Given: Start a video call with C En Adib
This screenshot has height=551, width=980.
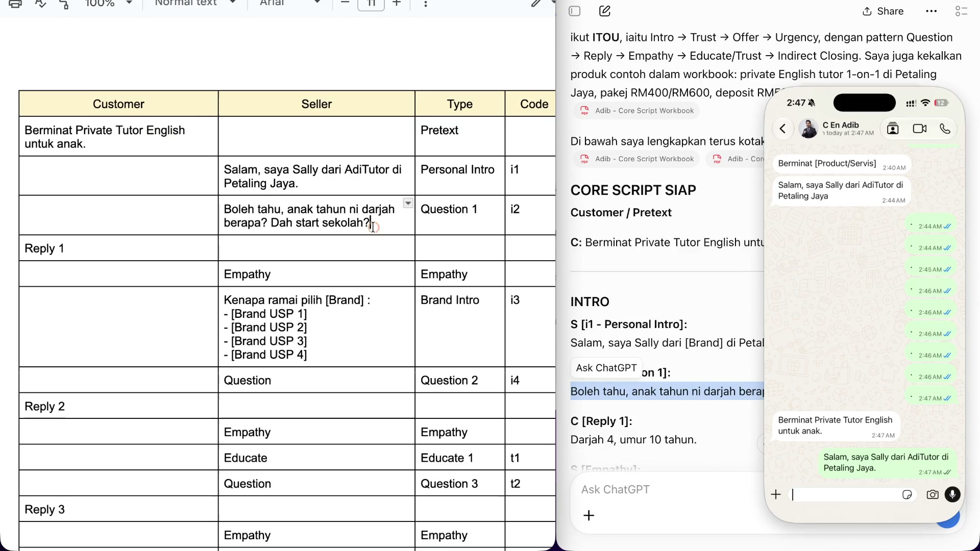Looking at the screenshot, I should [919, 129].
